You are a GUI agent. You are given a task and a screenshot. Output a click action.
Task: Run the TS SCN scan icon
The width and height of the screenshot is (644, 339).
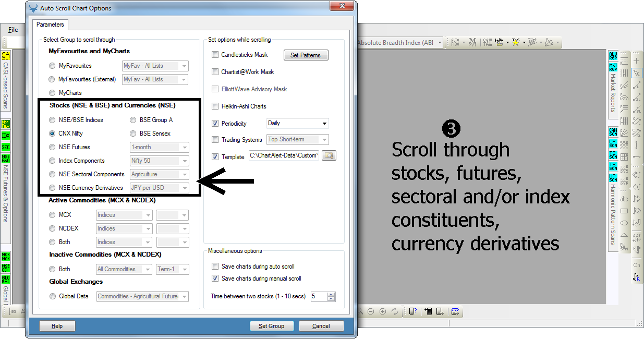613,167
